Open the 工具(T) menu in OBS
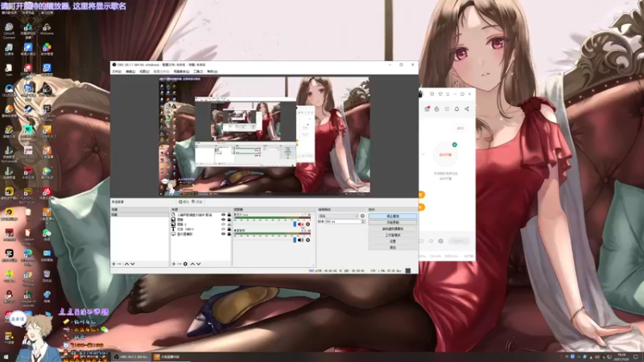The height and width of the screenshot is (362, 644). (x=198, y=72)
